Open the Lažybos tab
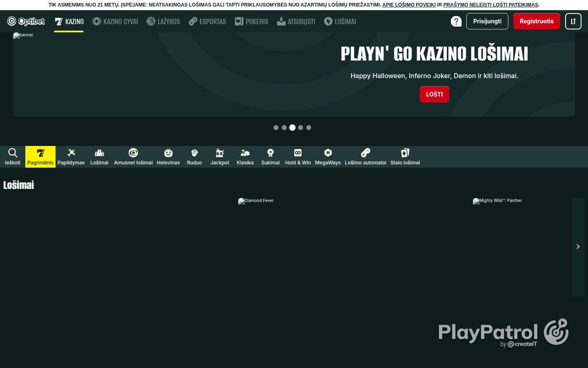 163,21
